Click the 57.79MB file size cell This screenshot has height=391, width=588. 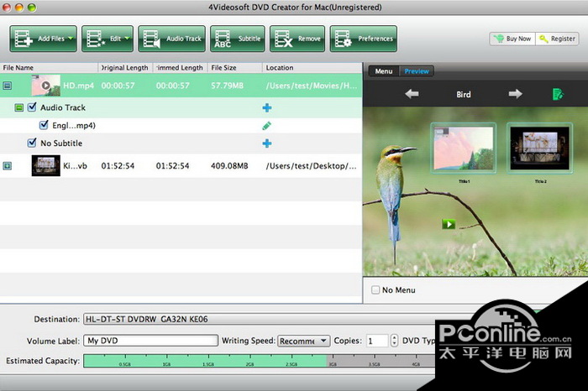click(228, 86)
